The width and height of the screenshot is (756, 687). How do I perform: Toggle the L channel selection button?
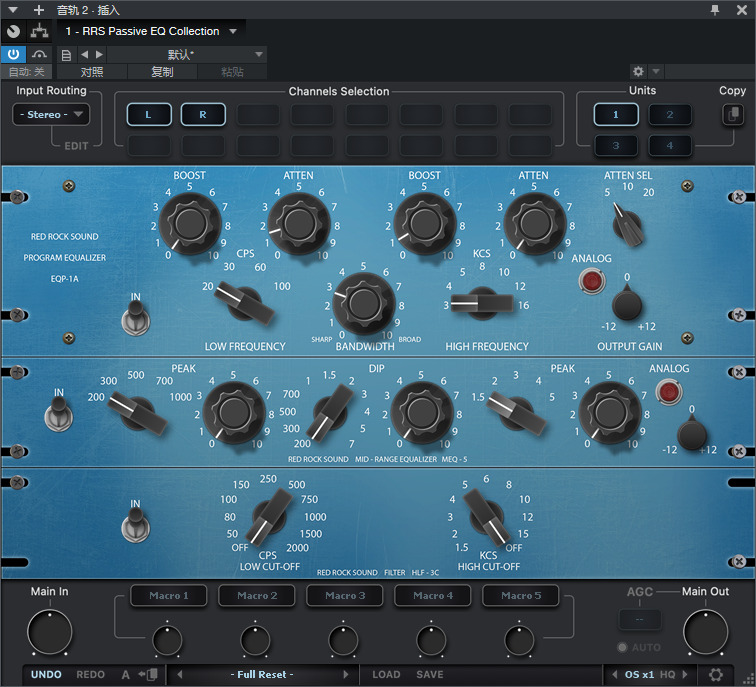[149, 115]
